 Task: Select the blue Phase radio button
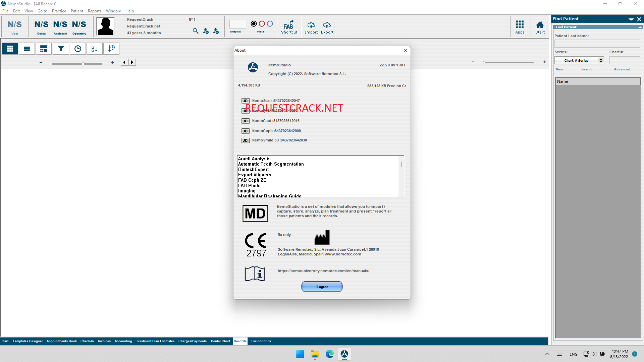pyautogui.click(x=270, y=23)
